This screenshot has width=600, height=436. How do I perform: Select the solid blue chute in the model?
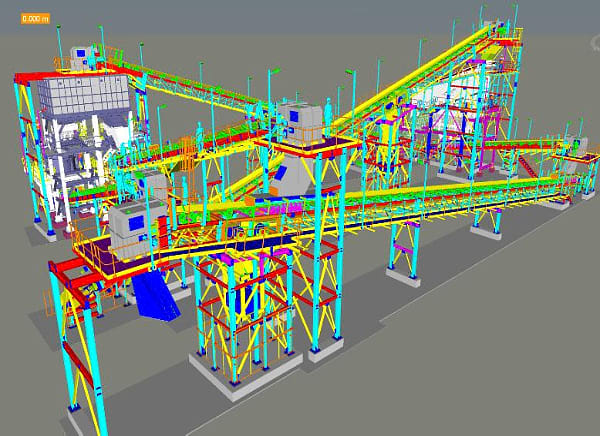point(156,295)
